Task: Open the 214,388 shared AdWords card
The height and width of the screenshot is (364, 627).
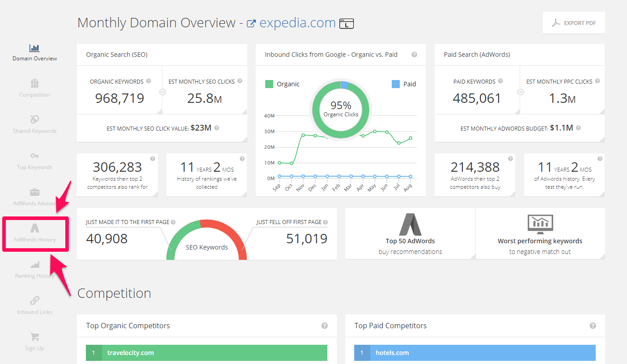Action: coord(475,175)
